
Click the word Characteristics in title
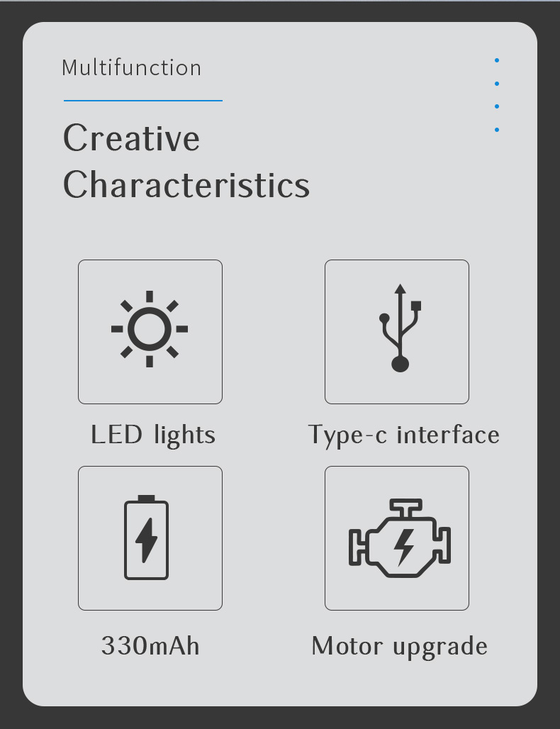(x=186, y=184)
